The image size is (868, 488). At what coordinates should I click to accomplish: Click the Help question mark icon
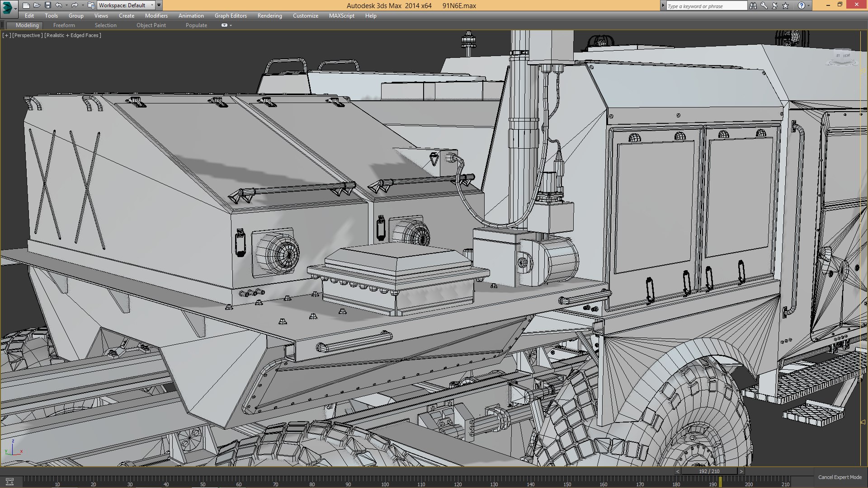801,6
